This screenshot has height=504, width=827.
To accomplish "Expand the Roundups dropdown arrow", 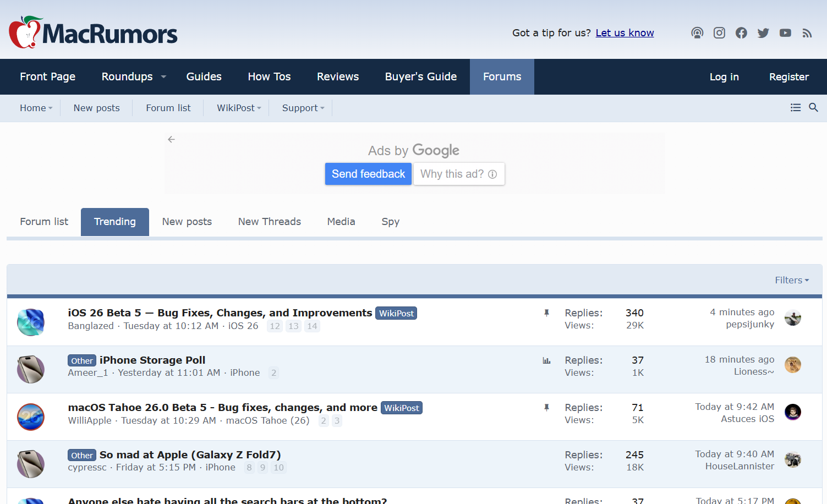I will tap(163, 76).
